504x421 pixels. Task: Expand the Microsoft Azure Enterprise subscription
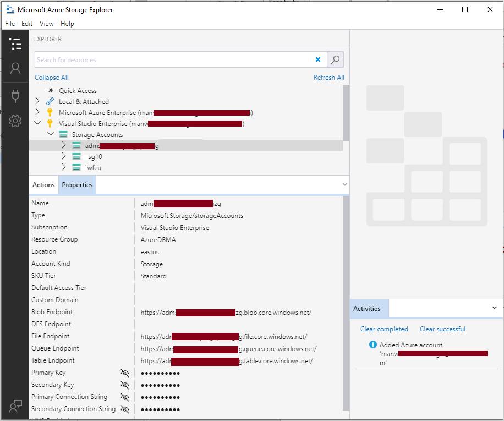37,112
